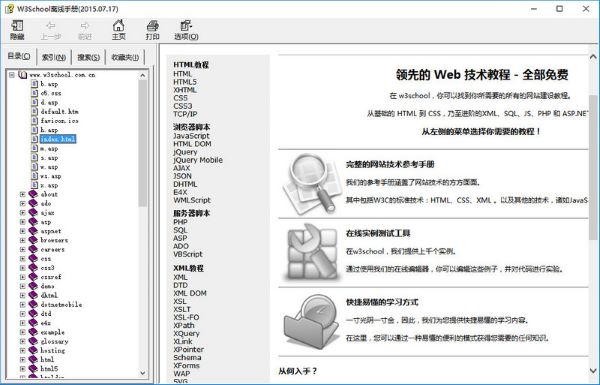Screen dimensions: 600x385
Task: Click the Home (主页) toolbar icon
Action: (x=118, y=26)
